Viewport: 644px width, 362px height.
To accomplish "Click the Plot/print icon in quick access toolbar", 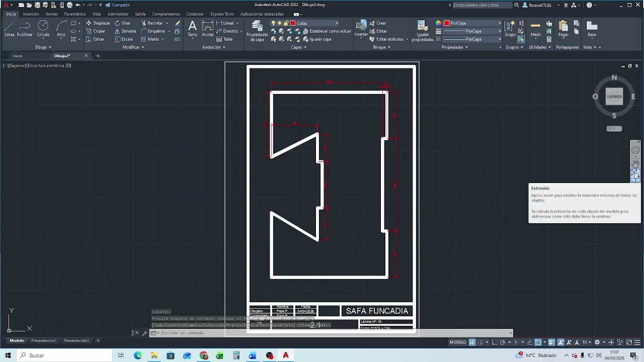I will tap(69, 5).
